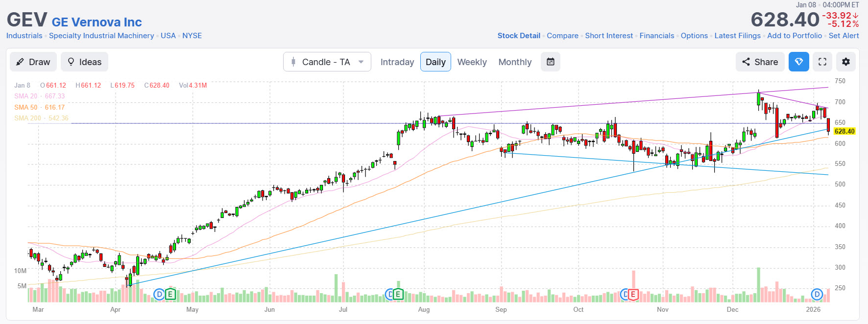868x324 pixels.
Task: Select the Monthly timeframe
Action: click(515, 62)
